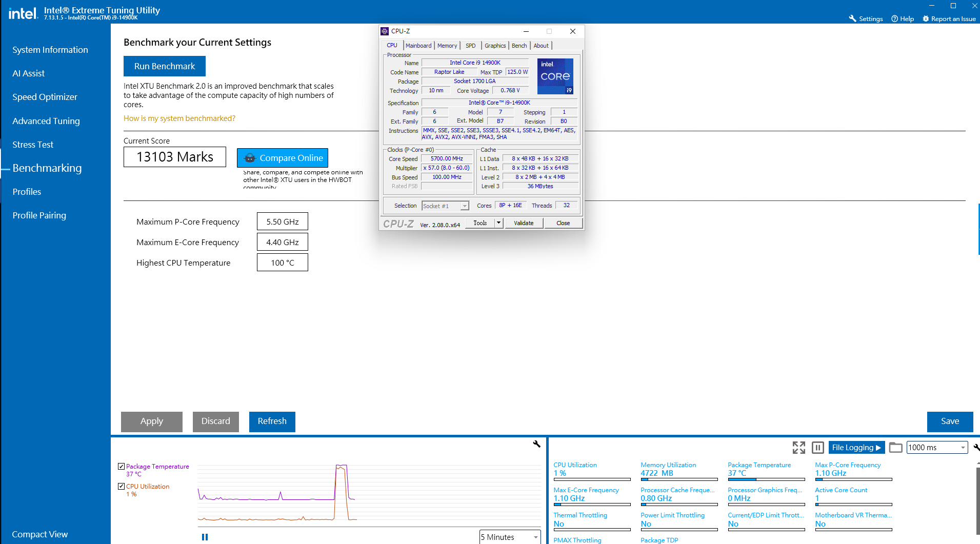
Task: Click Tools button in CPU-Z
Action: coord(481,223)
